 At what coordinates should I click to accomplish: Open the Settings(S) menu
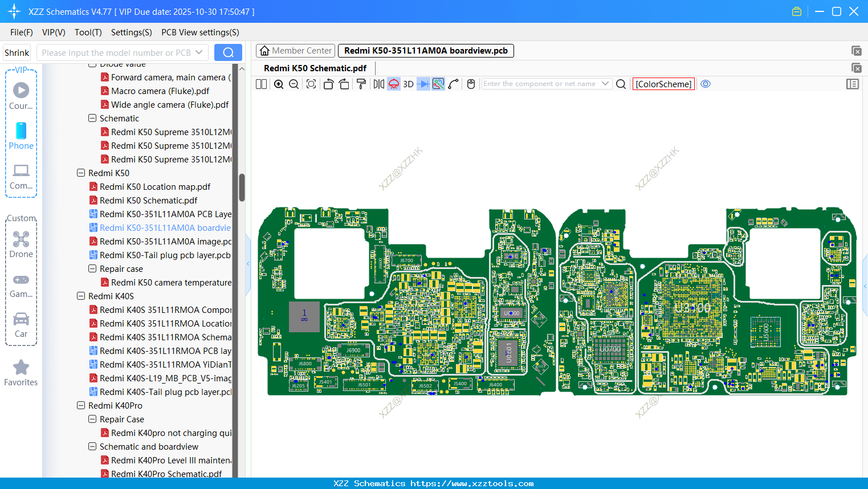click(x=132, y=32)
